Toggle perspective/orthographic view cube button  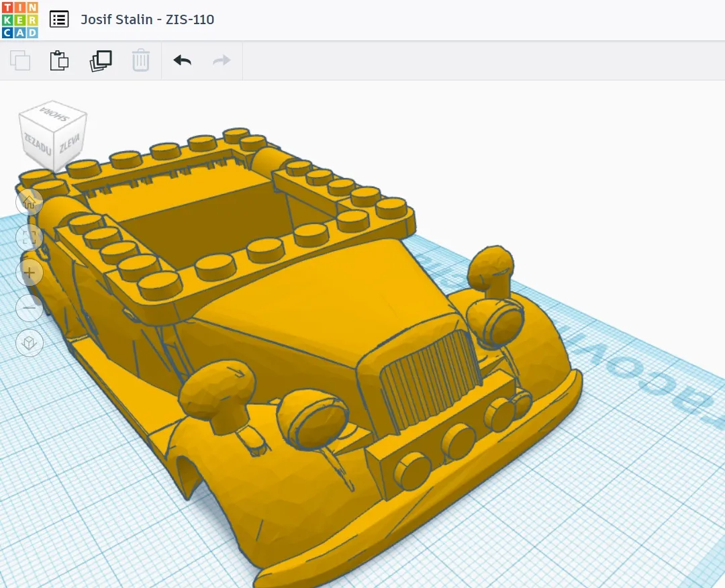pos(30,344)
